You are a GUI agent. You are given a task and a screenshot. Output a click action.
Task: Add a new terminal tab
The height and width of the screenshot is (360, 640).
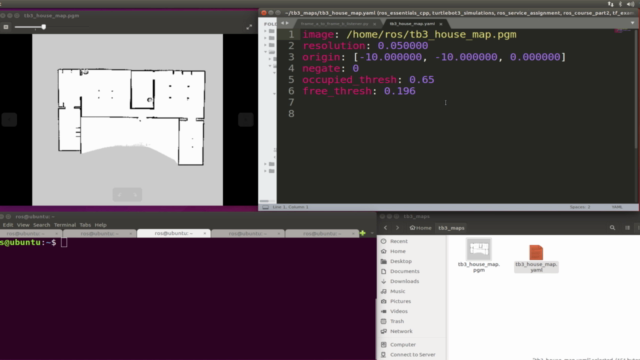[362, 233]
